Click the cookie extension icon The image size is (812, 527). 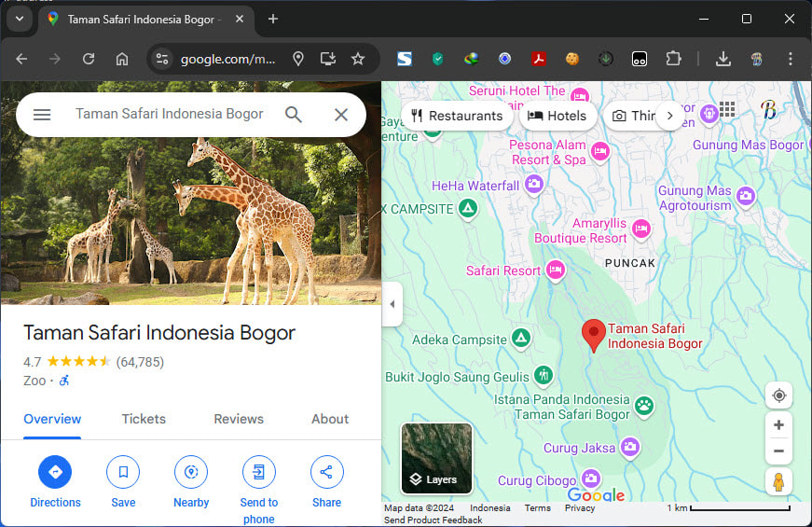[x=572, y=59]
